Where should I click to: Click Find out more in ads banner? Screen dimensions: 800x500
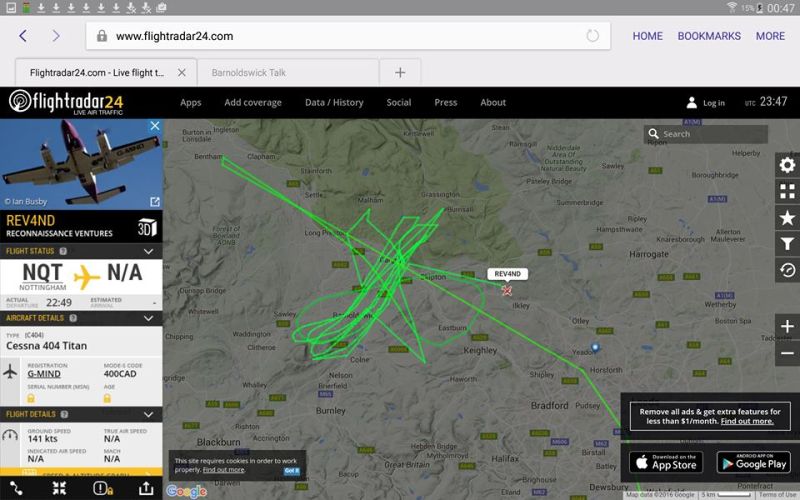coord(747,421)
